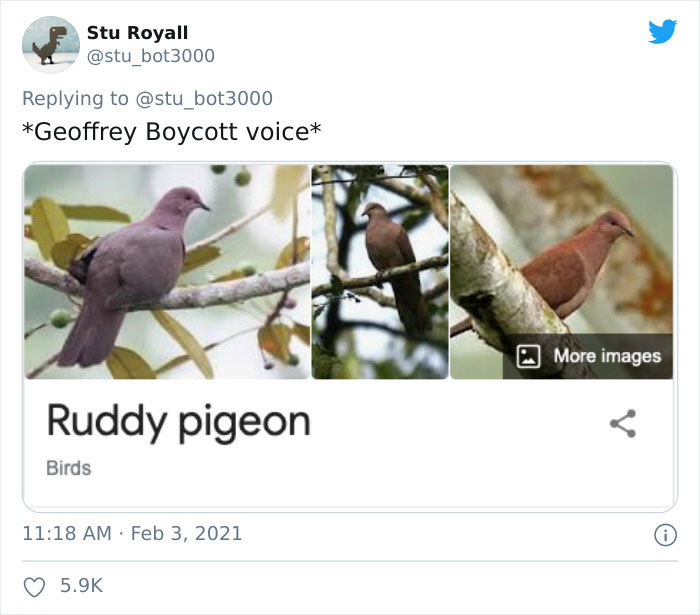The height and width of the screenshot is (615, 700).
Task: Open the middle pigeon photo
Action: [380, 272]
